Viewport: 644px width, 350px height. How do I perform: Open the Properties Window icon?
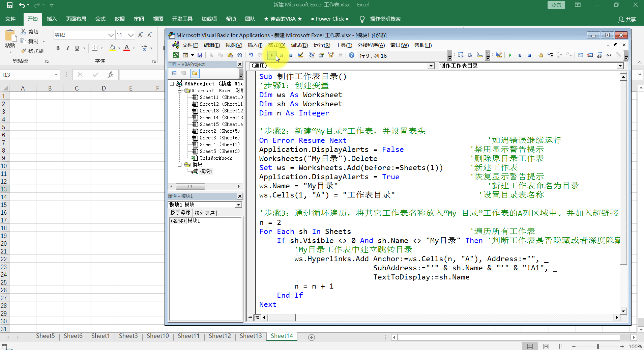321,55
